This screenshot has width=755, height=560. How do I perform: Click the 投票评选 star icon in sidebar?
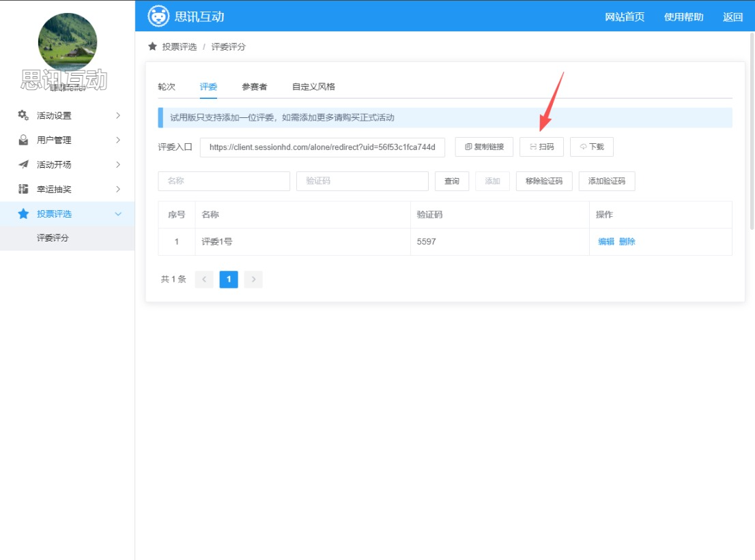click(23, 213)
